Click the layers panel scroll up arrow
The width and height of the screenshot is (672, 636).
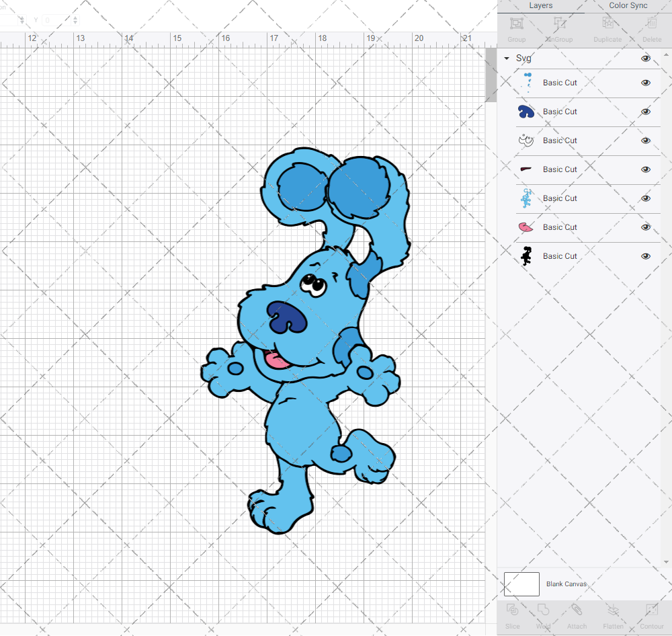click(x=665, y=55)
